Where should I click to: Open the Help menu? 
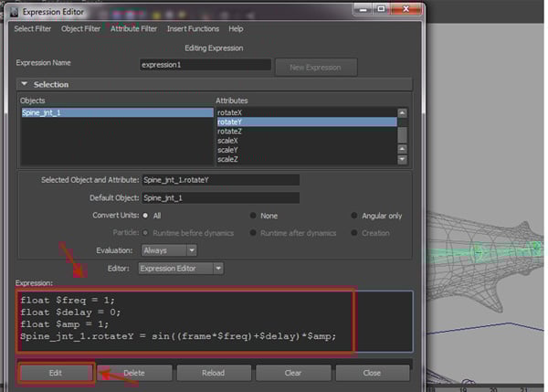click(x=236, y=28)
